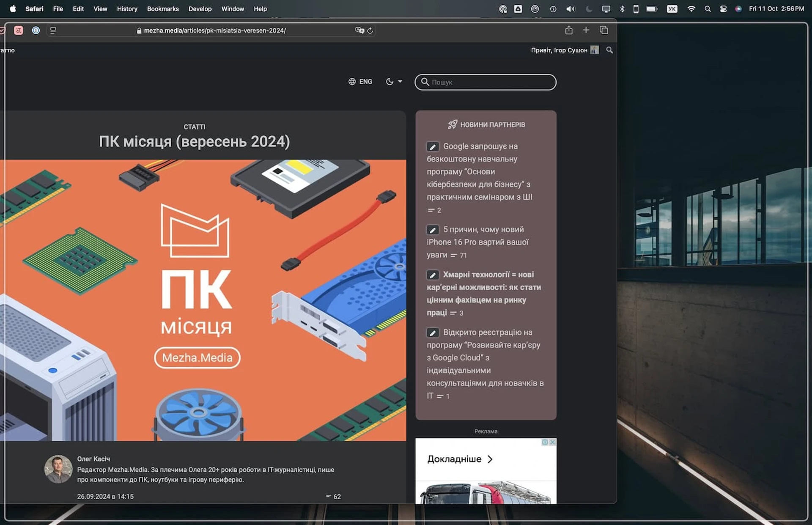Click the globe icon beside ENG

coord(352,82)
